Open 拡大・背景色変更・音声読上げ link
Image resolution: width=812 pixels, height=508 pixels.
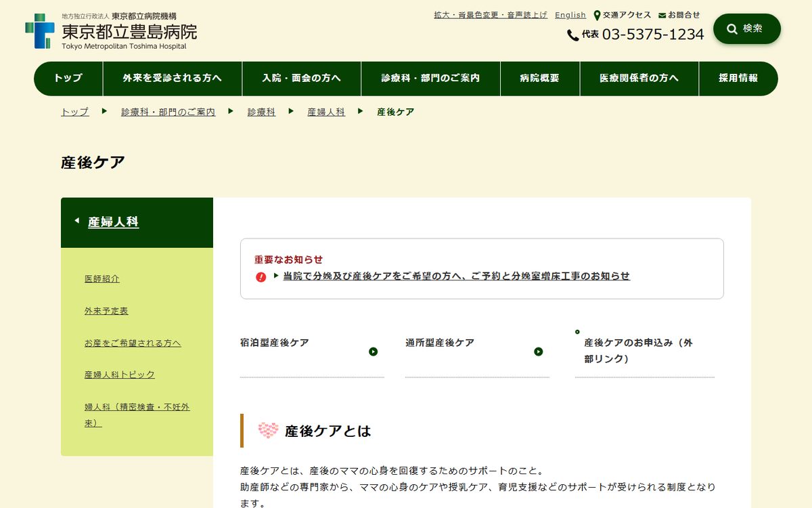491,15
